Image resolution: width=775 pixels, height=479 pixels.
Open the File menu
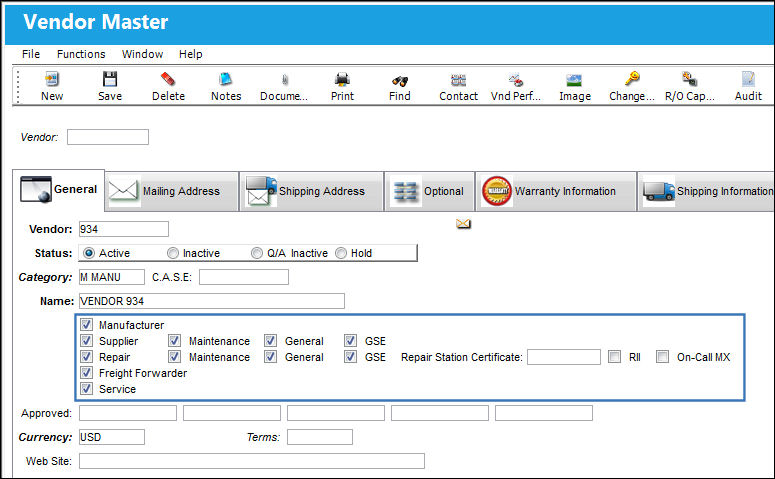[x=31, y=54]
